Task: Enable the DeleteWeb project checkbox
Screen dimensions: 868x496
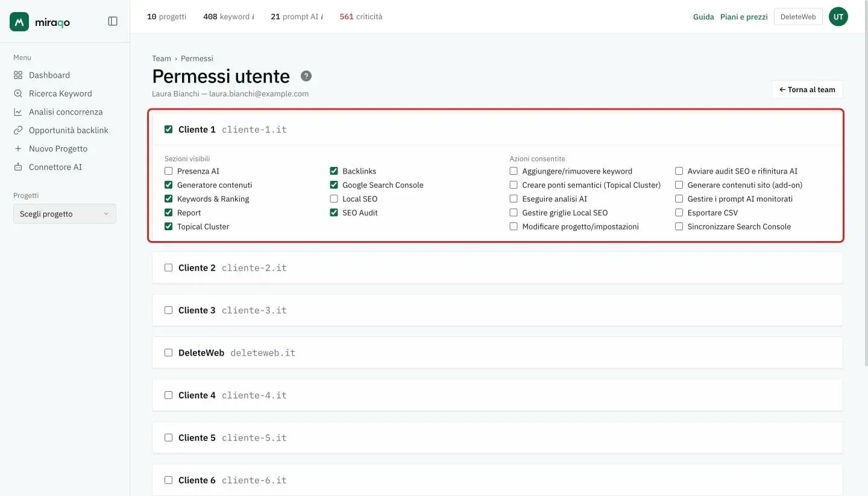Action: (169, 353)
